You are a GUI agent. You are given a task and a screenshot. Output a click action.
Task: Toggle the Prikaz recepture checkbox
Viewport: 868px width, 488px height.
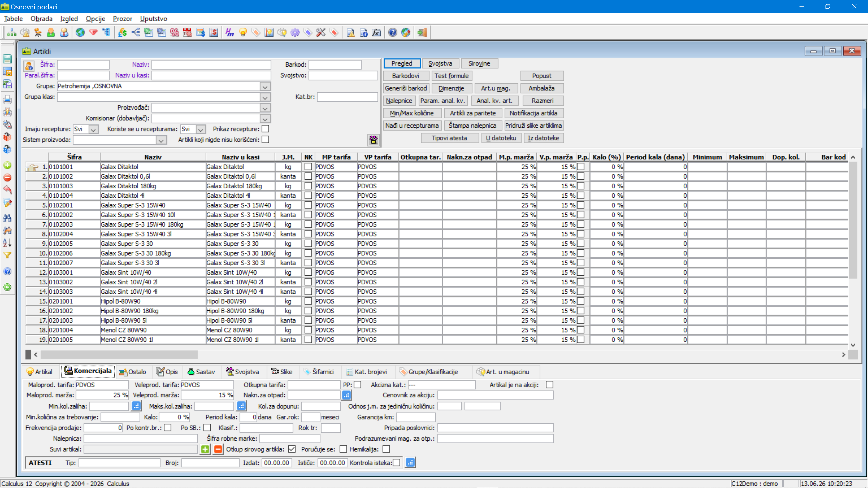pos(266,129)
